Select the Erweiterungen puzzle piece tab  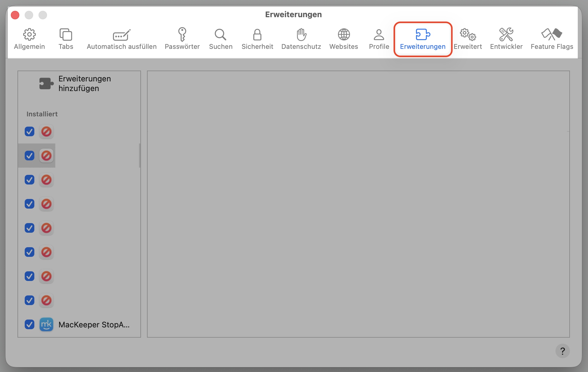pos(423,39)
